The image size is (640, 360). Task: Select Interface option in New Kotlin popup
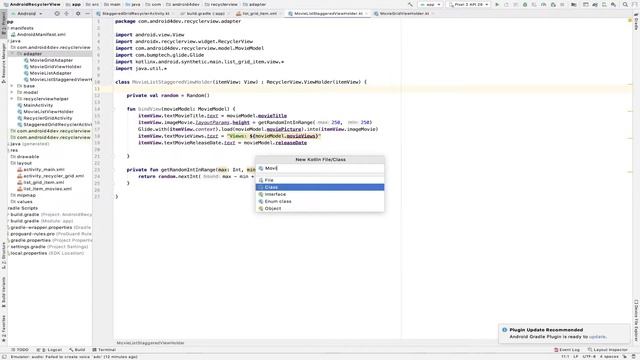click(320, 194)
